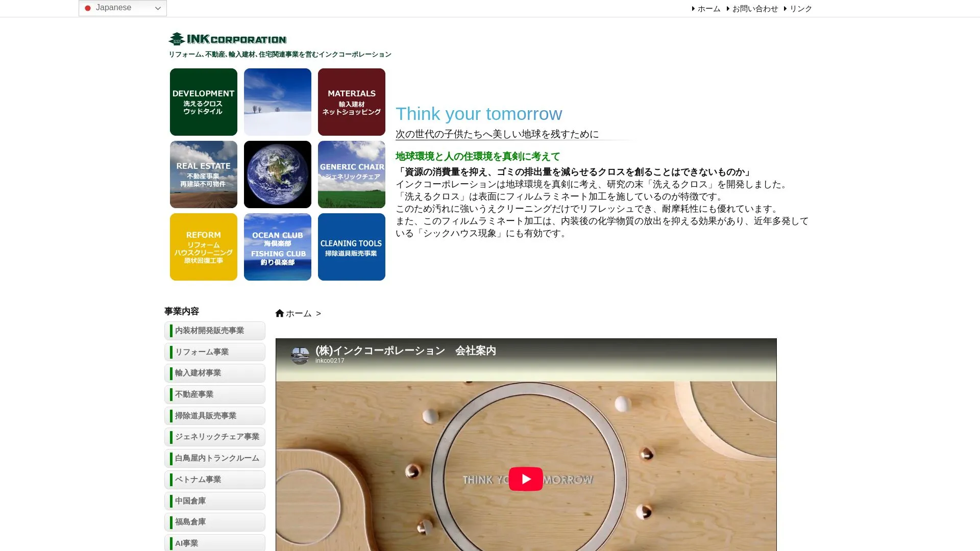Open the REAL ESTATE 不動産事業 tile
Screen dimensions: 980x551
[x=204, y=174]
